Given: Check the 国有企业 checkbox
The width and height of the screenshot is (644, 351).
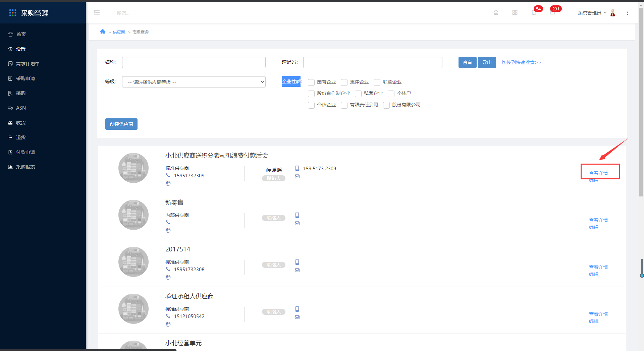Looking at the screenshot, I should tap(311, 82).
